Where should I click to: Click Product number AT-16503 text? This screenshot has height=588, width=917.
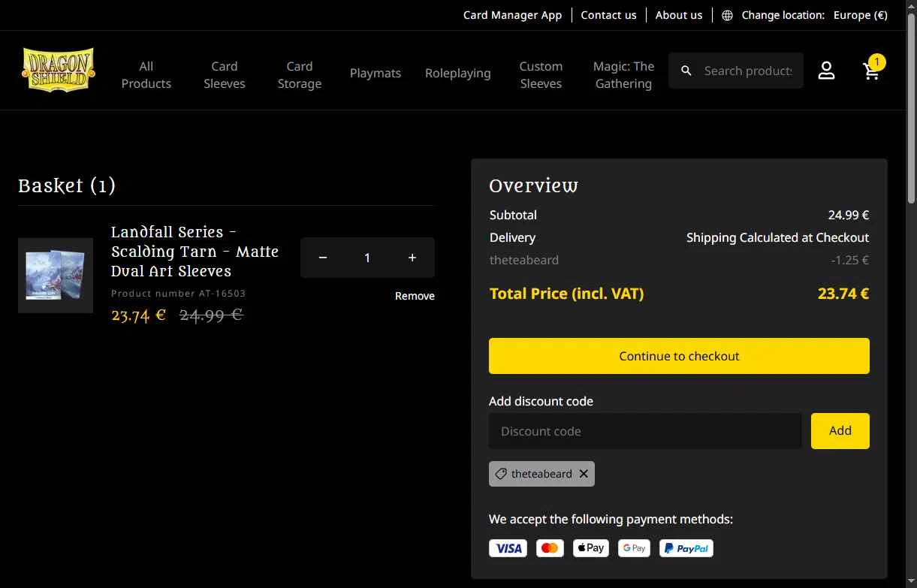(178, 294)
